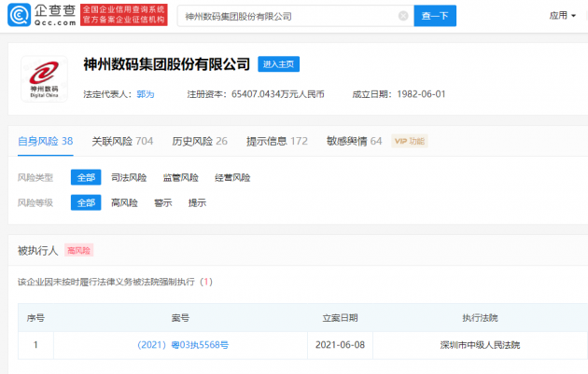
Task: Open legal representative 郭为 link
Action: pos(145,94)
